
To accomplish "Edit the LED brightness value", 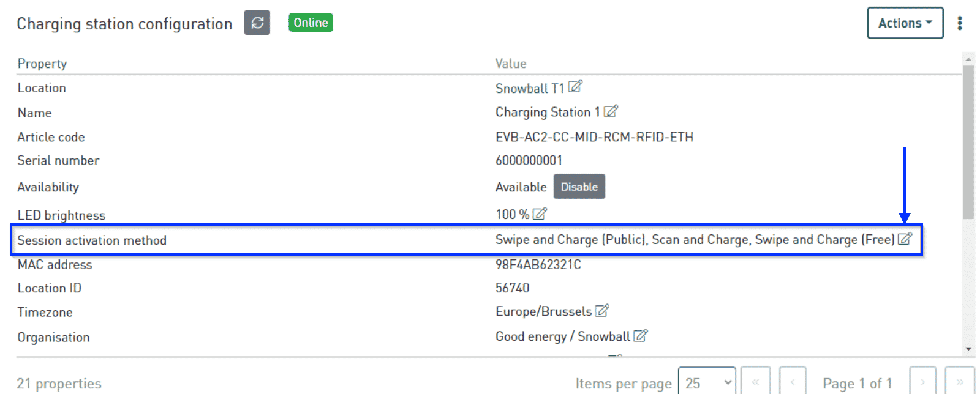I will 540,214.
